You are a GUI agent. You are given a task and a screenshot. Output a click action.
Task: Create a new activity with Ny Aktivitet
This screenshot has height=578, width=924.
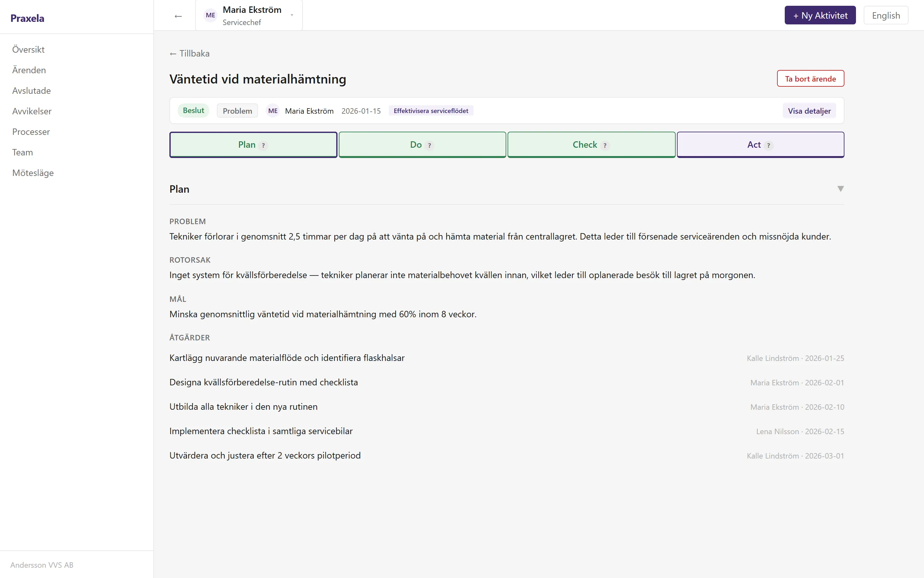(820, 15)
